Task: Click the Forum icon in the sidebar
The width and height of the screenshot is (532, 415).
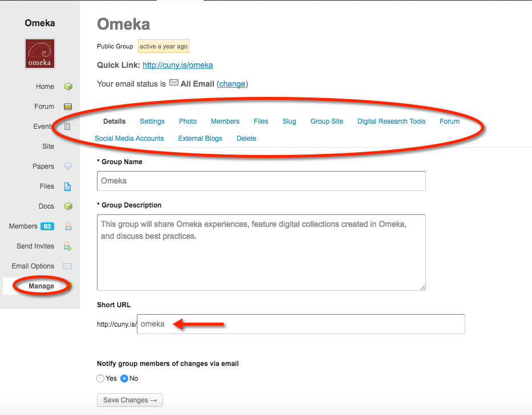Action: click(x=68, y=107)
